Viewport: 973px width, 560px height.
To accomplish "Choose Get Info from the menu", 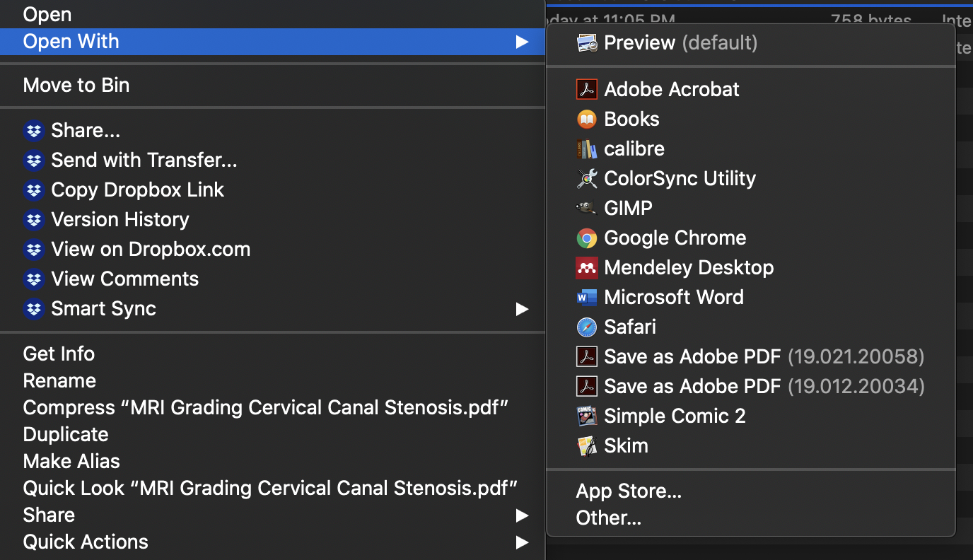I will pos(59,354).
